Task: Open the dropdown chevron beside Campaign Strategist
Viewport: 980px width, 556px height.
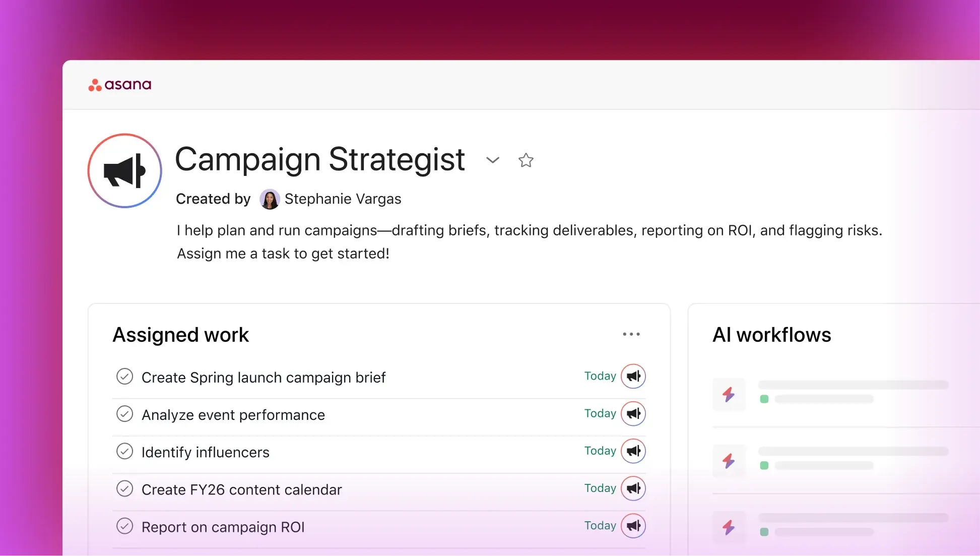Action: [492, 160]
